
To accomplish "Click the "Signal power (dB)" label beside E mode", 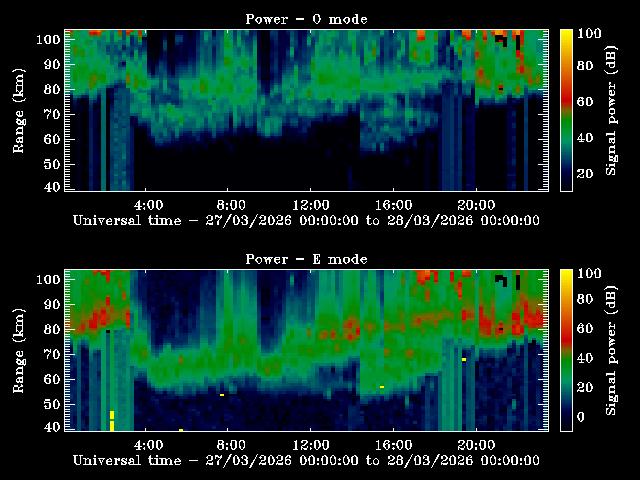I will pyautogui.click(x=612, y=350).
